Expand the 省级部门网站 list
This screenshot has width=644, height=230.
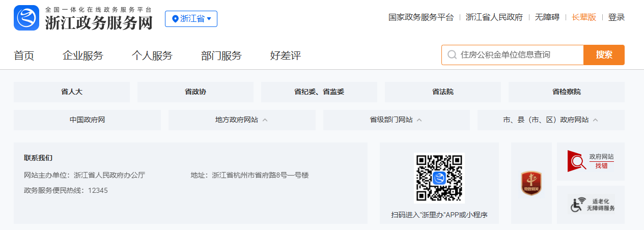click(396, 120)
